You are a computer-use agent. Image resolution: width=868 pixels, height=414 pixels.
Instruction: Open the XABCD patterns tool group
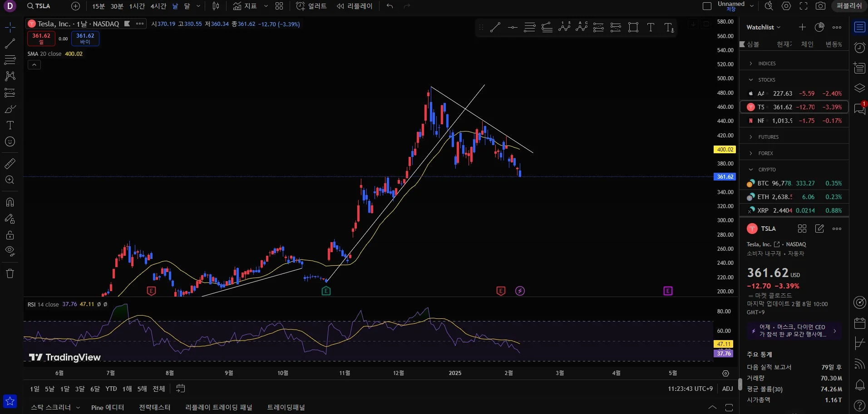pos(10,76)
